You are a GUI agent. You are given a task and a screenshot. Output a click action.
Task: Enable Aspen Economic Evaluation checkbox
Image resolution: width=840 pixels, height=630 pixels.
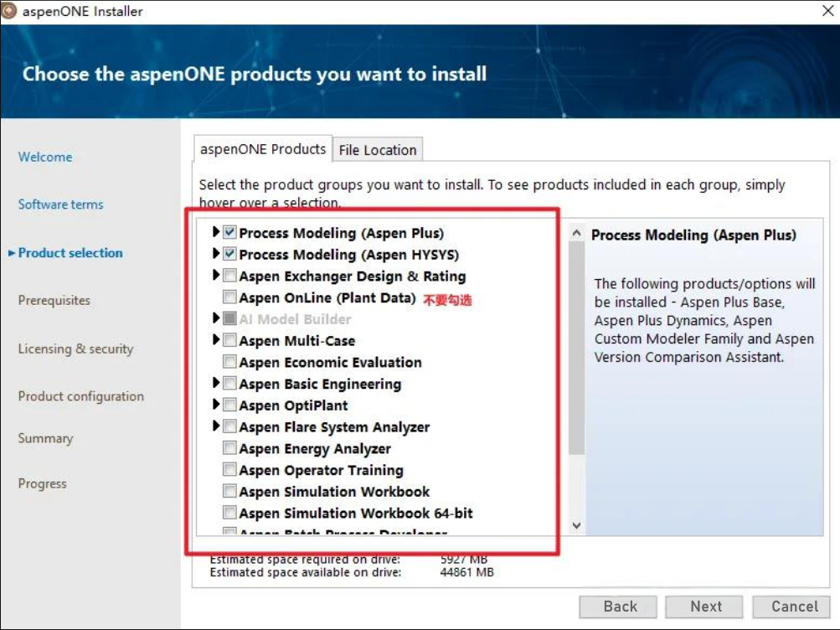[x=229, y=361]
